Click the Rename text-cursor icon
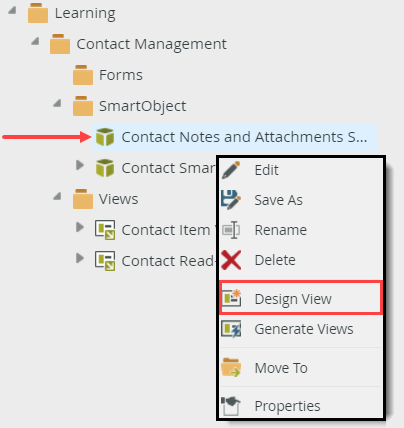404x428 pixels. tap(231, 230)
